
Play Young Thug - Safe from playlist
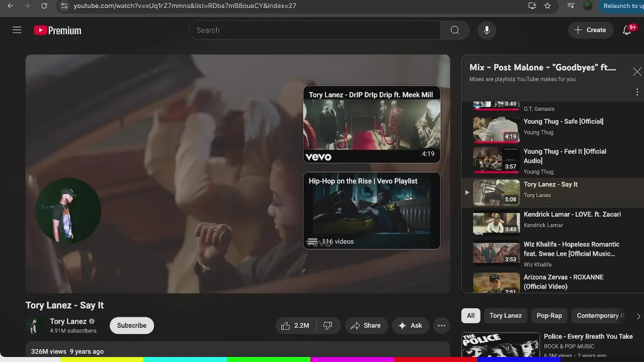click(x=552, y=129)
